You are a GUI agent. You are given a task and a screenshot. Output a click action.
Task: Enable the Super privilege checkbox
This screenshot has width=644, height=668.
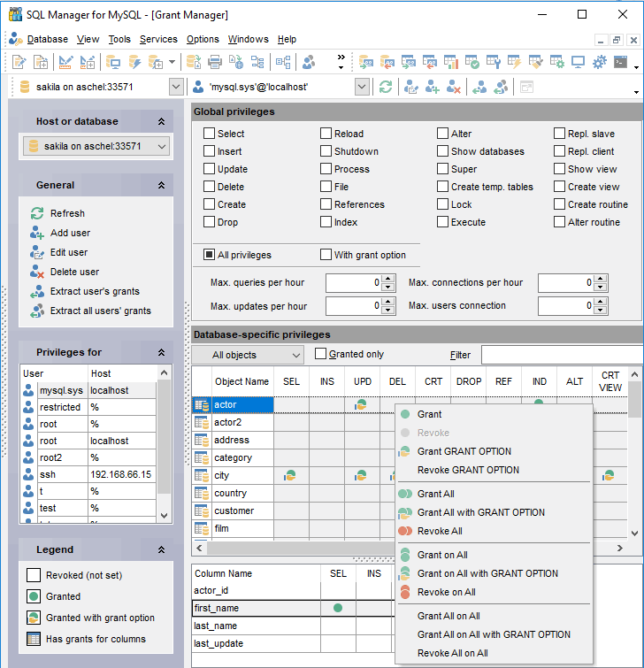[x=442, y=169]
